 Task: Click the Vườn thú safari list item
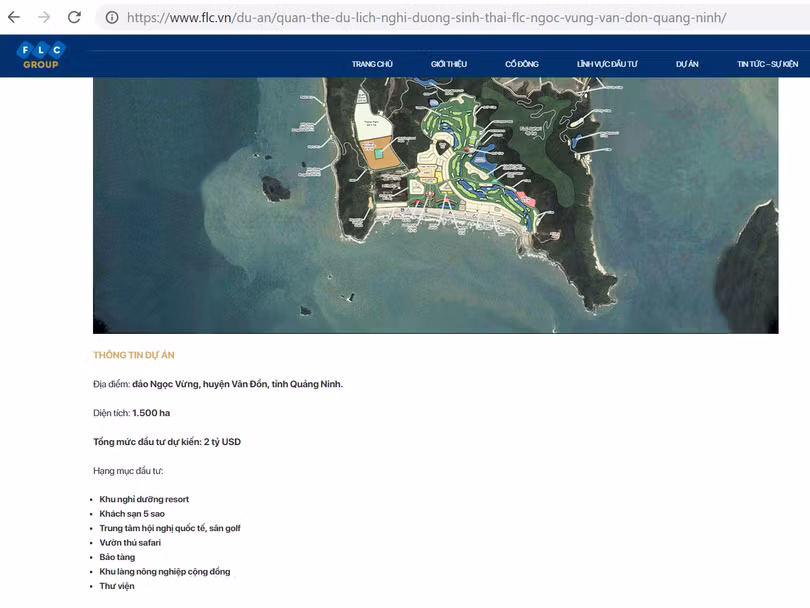(130, 543)
